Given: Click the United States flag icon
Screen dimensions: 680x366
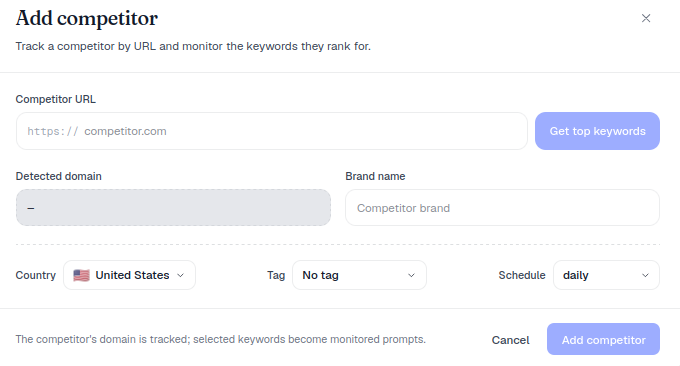Looking at the screenshot, I should (x=81, y=275).
